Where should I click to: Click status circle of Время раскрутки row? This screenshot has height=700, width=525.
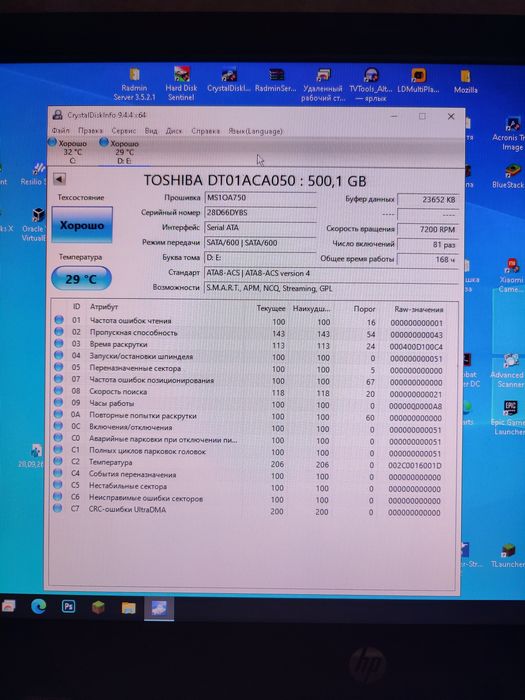(58, 343)
